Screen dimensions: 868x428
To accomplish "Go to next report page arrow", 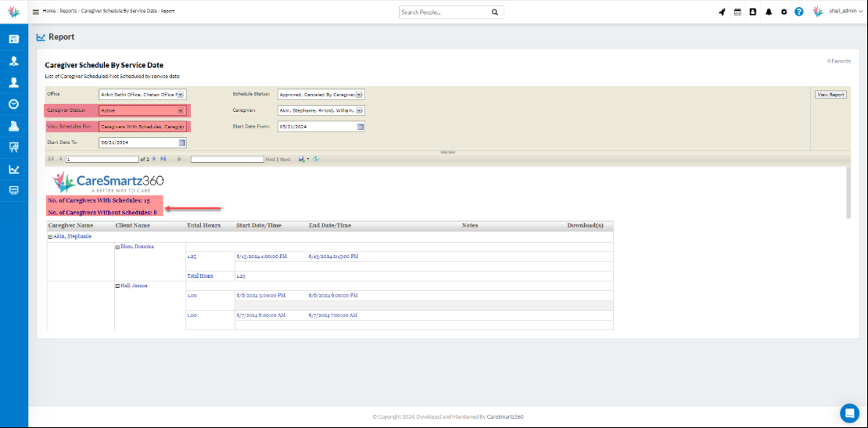I will pos(155,159).
